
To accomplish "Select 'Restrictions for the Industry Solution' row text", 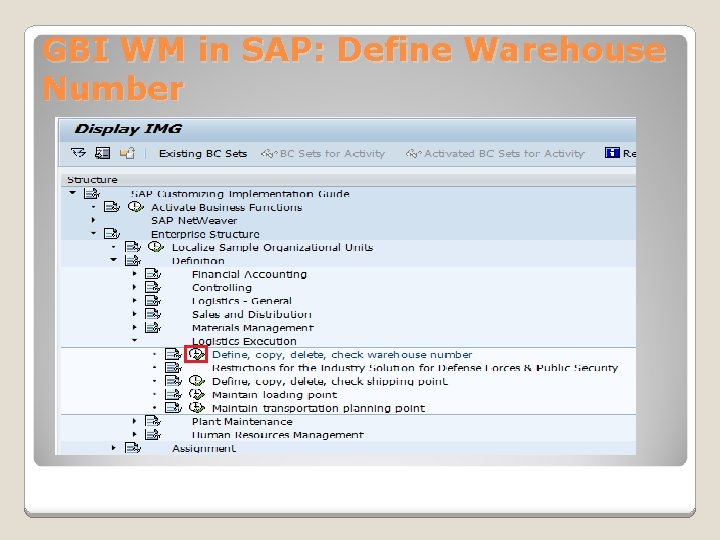I will coord(415,368).
